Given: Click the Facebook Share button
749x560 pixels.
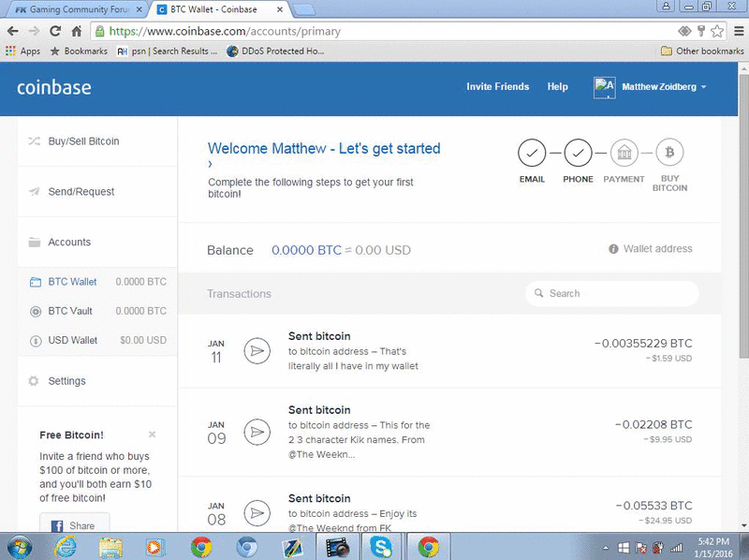Looking at the screenshot, I should click(75, 524).
